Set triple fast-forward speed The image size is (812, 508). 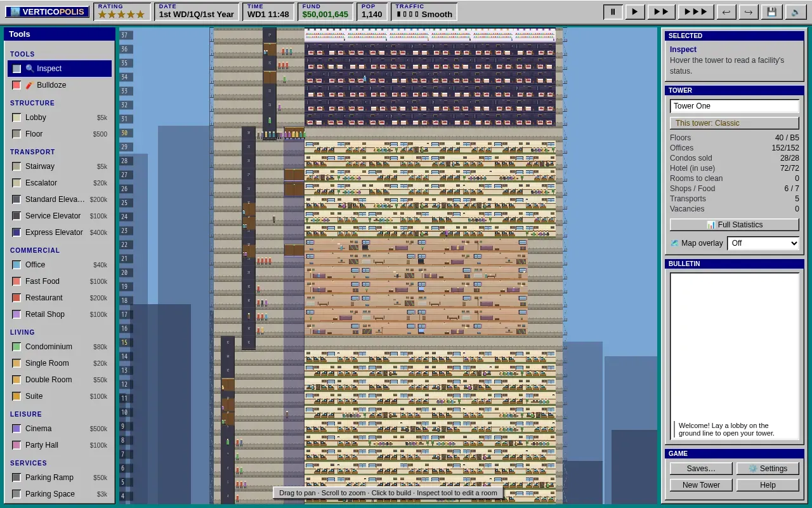[696, 11]
